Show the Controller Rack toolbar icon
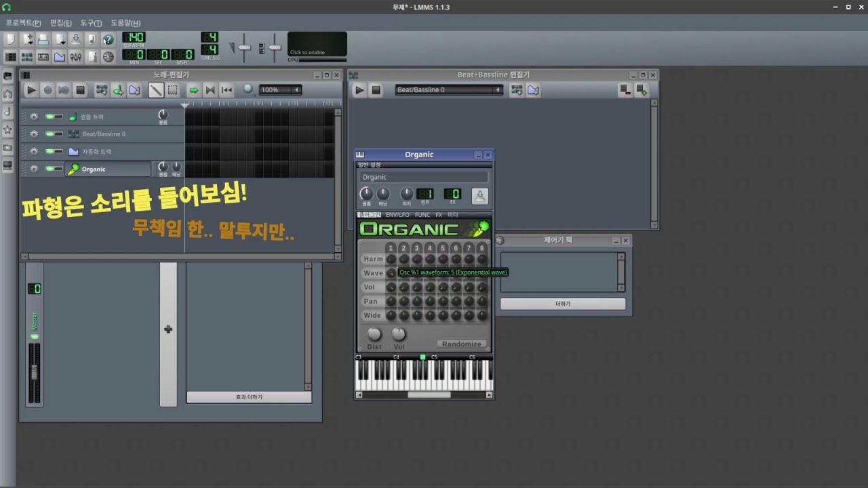 (x=108, y=57)
